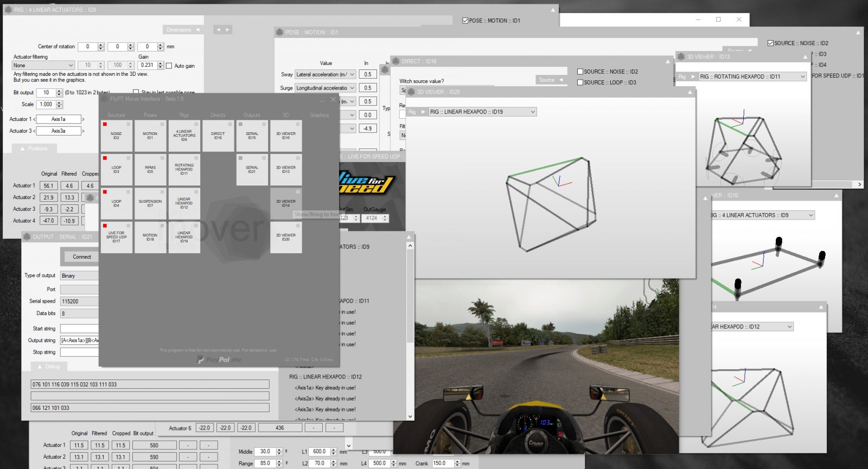868x469 pixels.
Task: Open the SERIAL ID21 output tile
Action: 252,170
